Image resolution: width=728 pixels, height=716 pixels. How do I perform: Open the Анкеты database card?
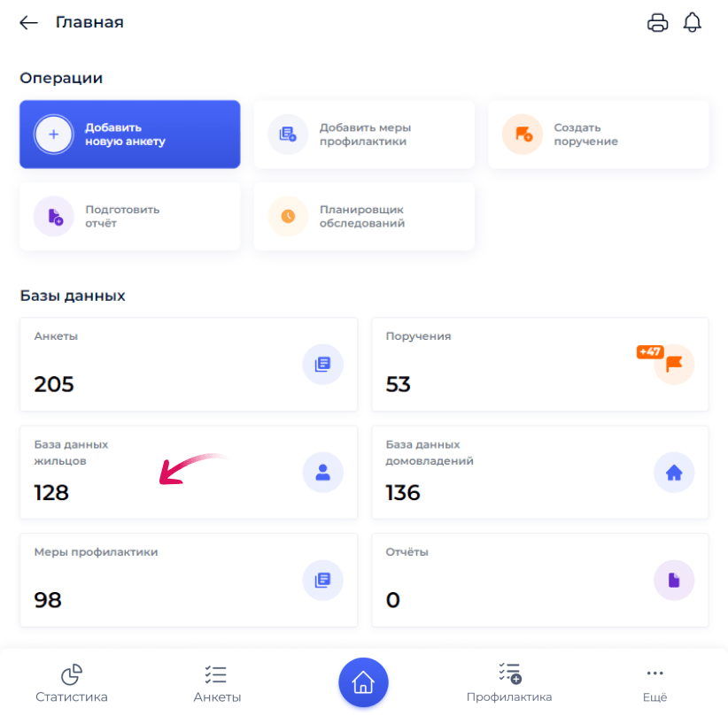point(188,365)
